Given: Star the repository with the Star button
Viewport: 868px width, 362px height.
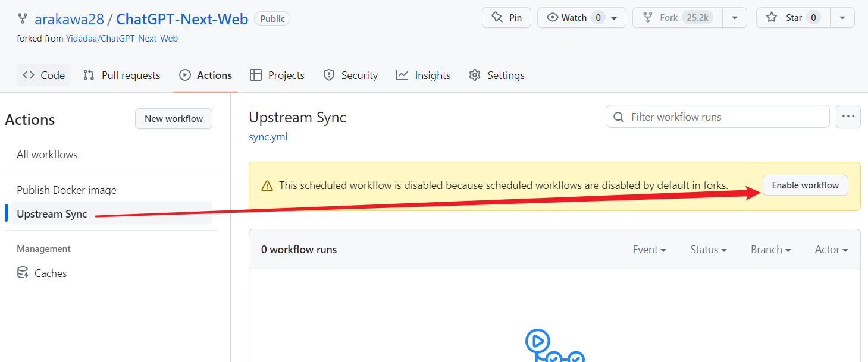Looking at the screenshot, I should tap(793, 18).
